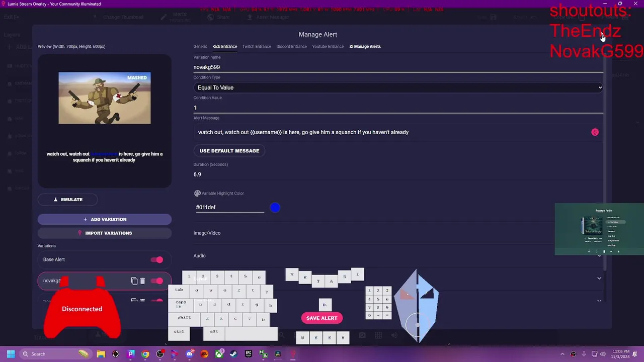644x362 pixels.
Task: Open the Twitch Entrance tab
Action: 257,46
